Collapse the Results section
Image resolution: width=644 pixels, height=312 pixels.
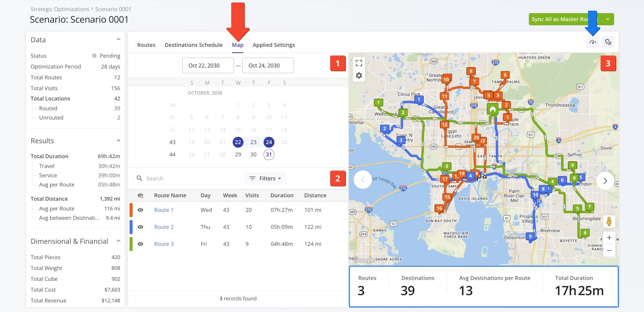(x=119, y=141)
